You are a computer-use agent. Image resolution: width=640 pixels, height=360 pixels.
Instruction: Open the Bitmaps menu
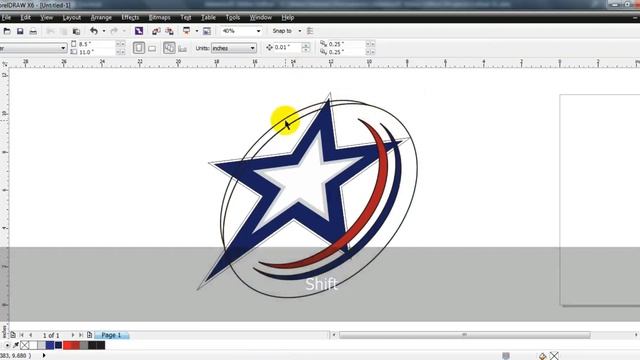(160, 18)
